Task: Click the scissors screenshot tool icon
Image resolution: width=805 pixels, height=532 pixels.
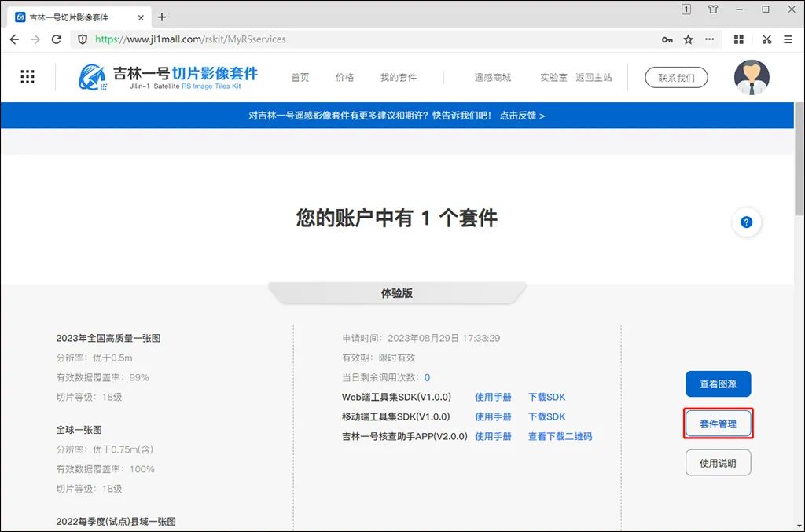Action: [767, 39]
